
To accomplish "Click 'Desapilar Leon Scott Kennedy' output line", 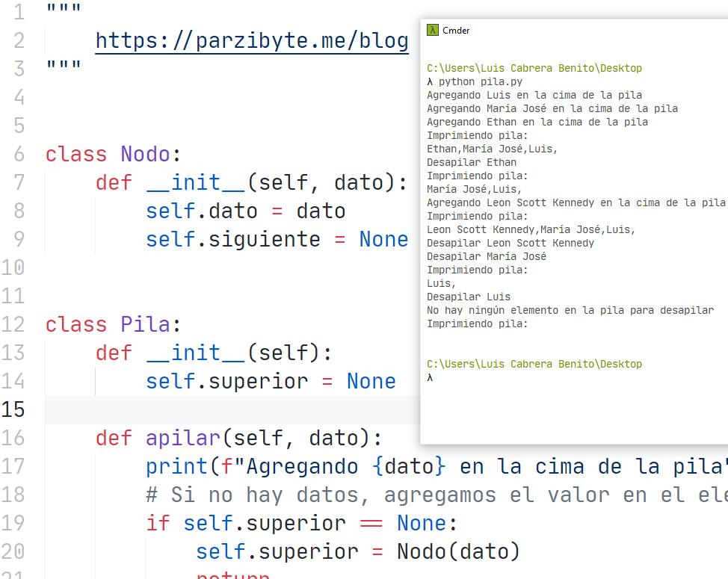I will (510, 243).
